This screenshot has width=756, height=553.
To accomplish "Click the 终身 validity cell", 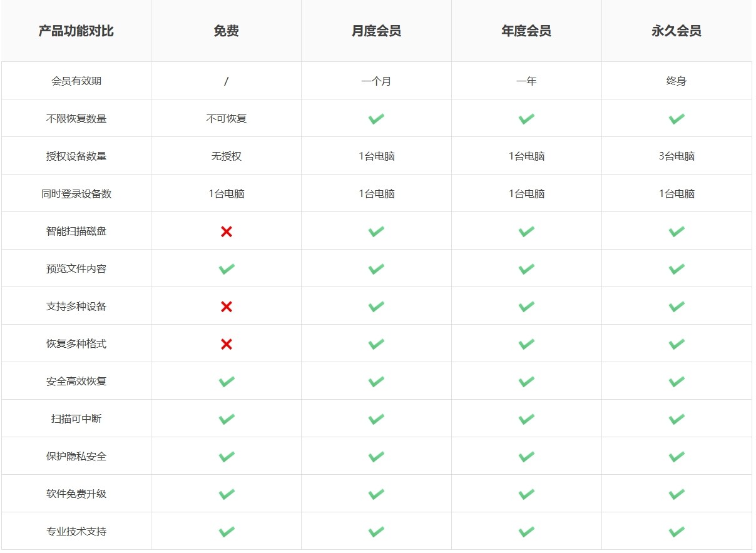I will [677, 81].
